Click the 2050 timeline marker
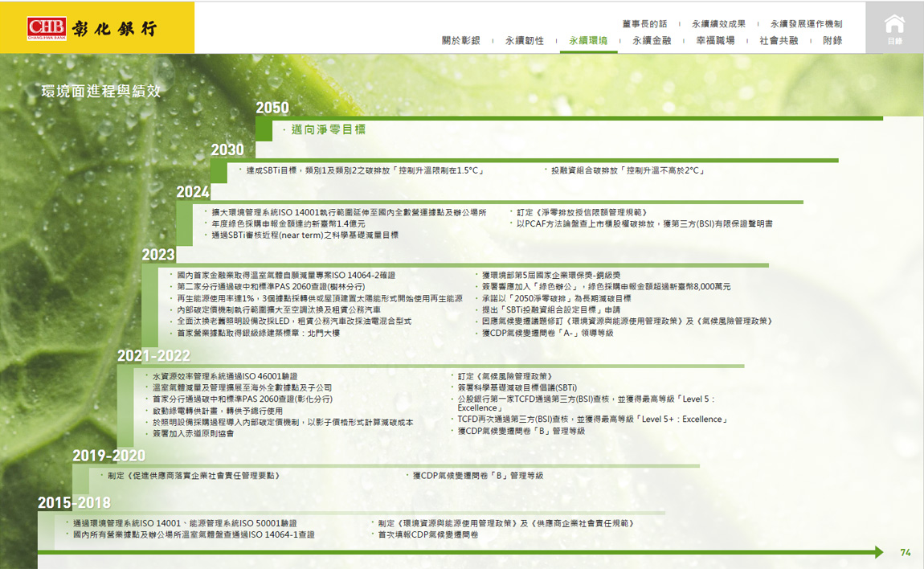Viewport: 924px width, 569px height. pos(272,108)
